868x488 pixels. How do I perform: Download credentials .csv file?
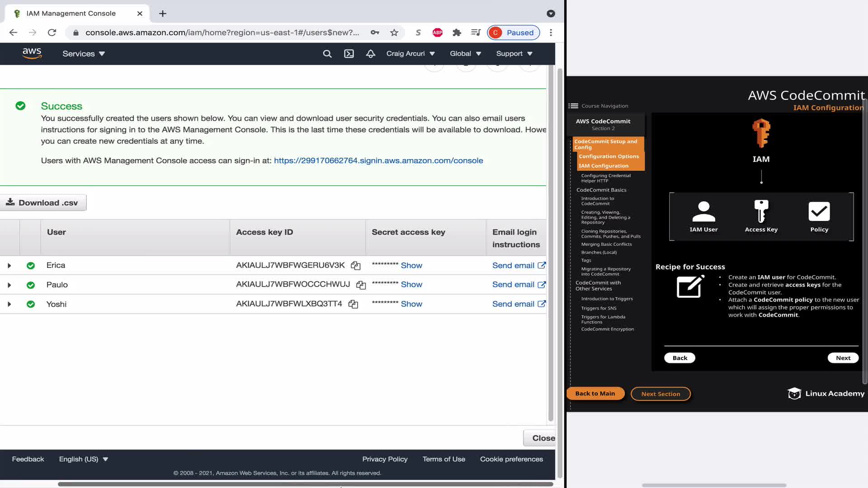coord(42,203)
